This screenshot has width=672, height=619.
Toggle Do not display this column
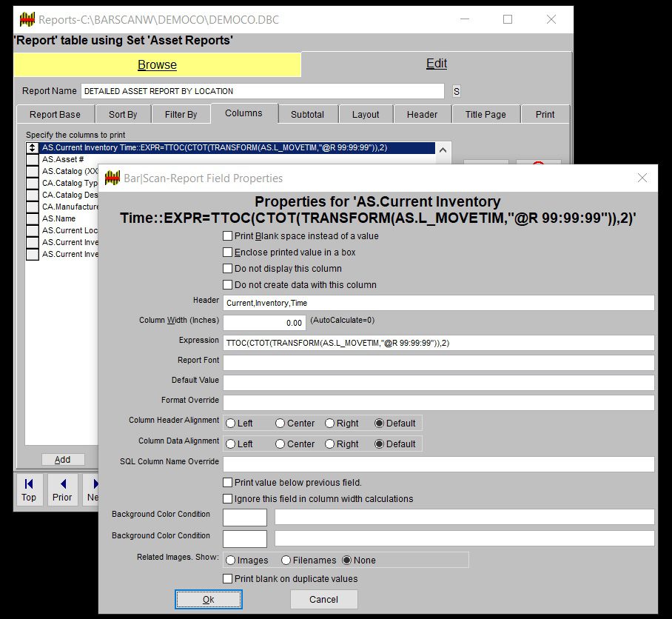282,268
